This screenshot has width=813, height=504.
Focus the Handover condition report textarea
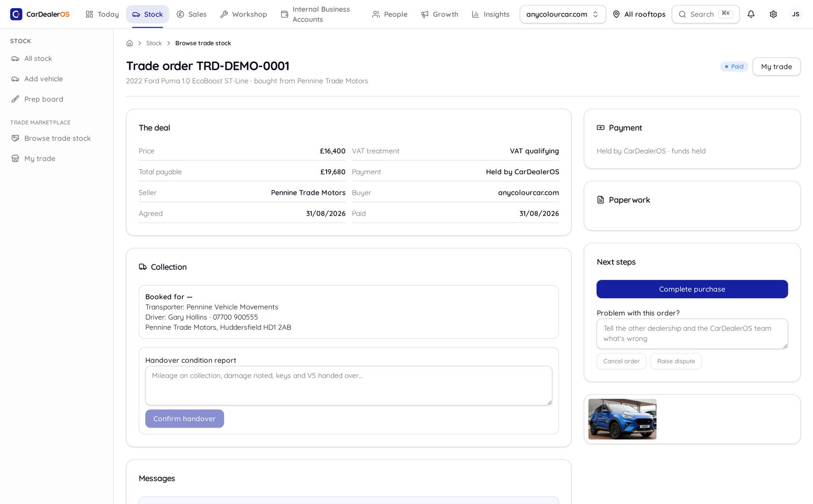(x=349, y=386)
